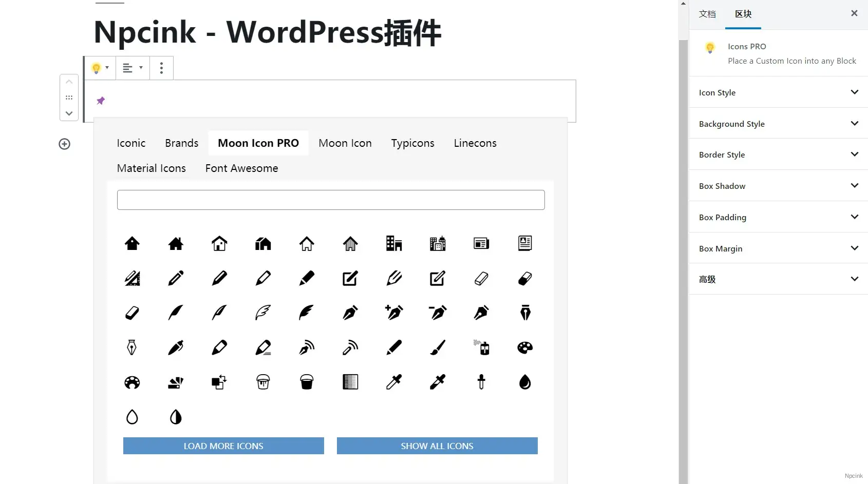Switch to the Material Icons tab
868x484 pixels.
(152, 168)
